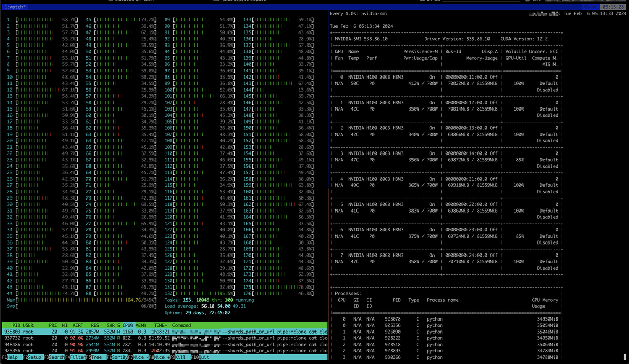Click the tmux status clock 05:13:28

pyautogui.click(x=612, y=7)
